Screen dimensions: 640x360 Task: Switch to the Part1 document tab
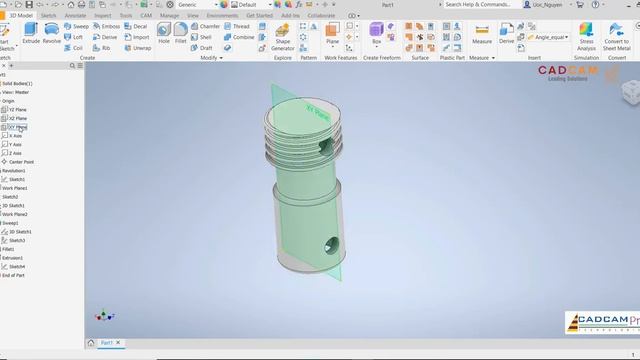coord(106,343)
